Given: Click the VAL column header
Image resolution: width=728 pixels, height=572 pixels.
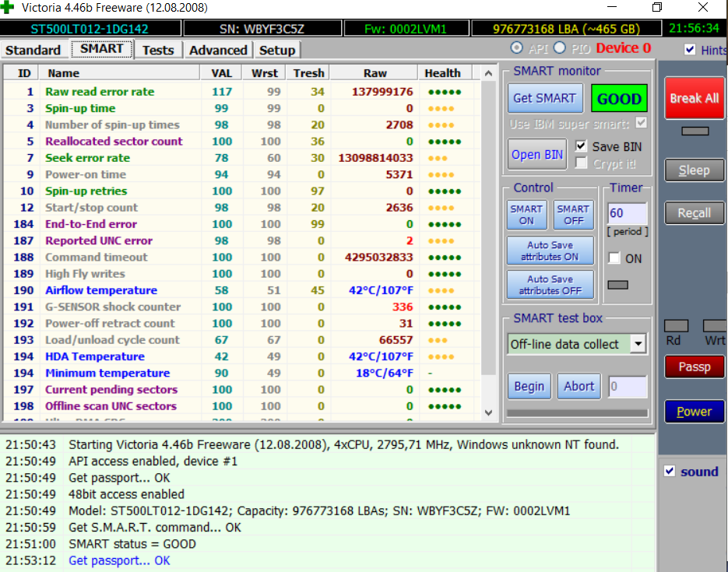Looking at the screenshot, I should pos(221,73).
